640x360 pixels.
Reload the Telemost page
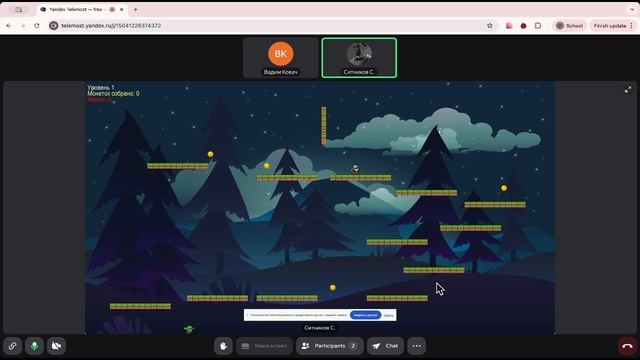pos(37,26)
